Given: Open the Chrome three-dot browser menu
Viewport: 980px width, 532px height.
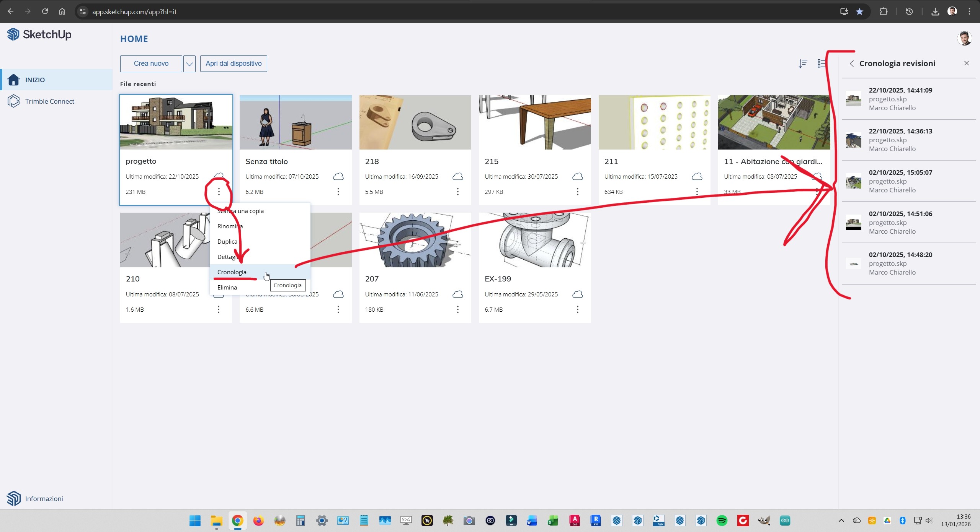Looking at the screenshot, I should [x=970, y=11].
